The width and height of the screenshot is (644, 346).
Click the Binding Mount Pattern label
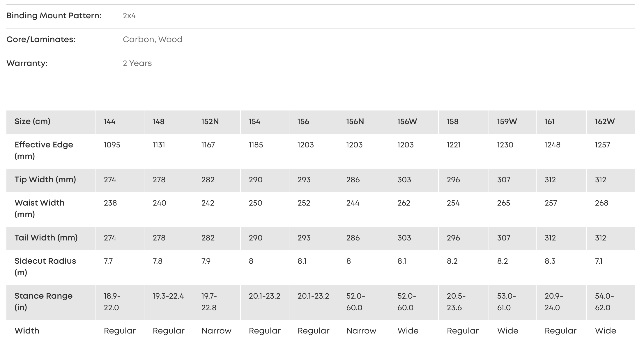[54, 16]
